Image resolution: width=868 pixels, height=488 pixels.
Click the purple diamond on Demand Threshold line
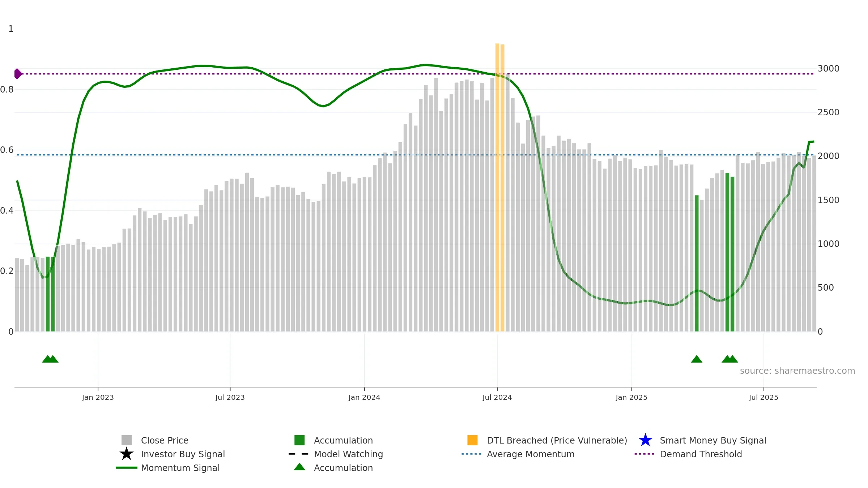(x=17, y=74)
